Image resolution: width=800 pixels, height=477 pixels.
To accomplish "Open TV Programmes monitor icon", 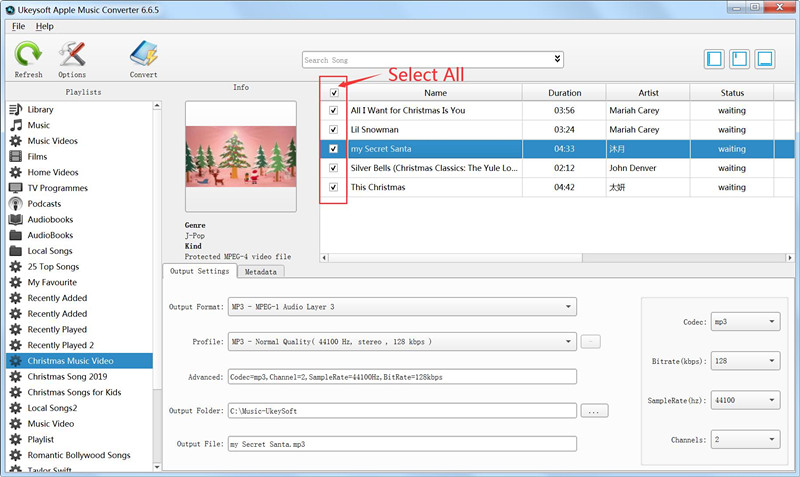I will (16, 188).
